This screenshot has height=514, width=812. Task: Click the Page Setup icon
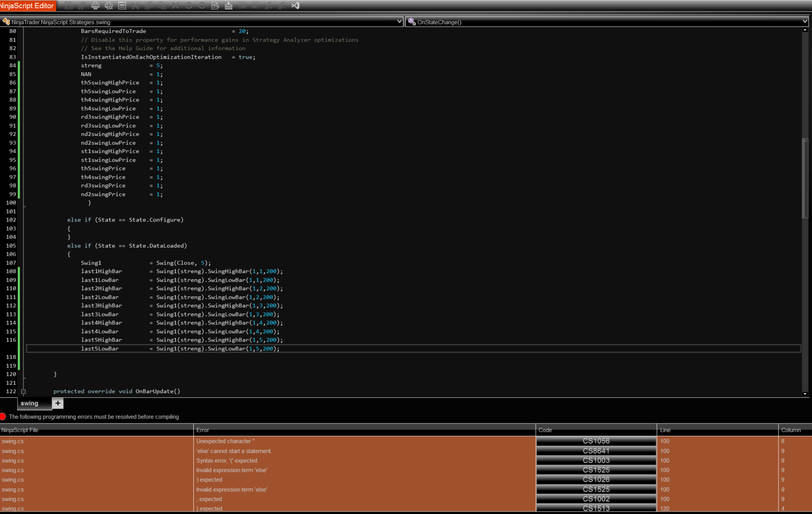tap(122, 6)
